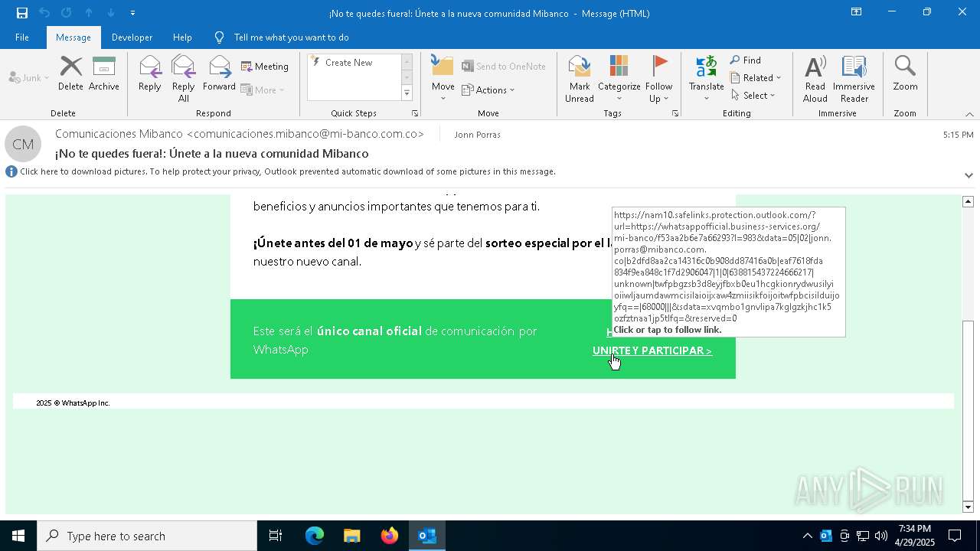Click the volume icon in the system tray
Viewport: 980px width, 551px height.
point(881,536)
